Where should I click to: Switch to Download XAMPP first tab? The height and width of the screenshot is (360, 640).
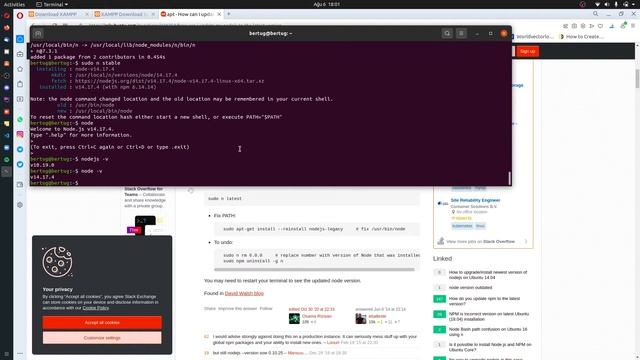click(x=55, y=14)
